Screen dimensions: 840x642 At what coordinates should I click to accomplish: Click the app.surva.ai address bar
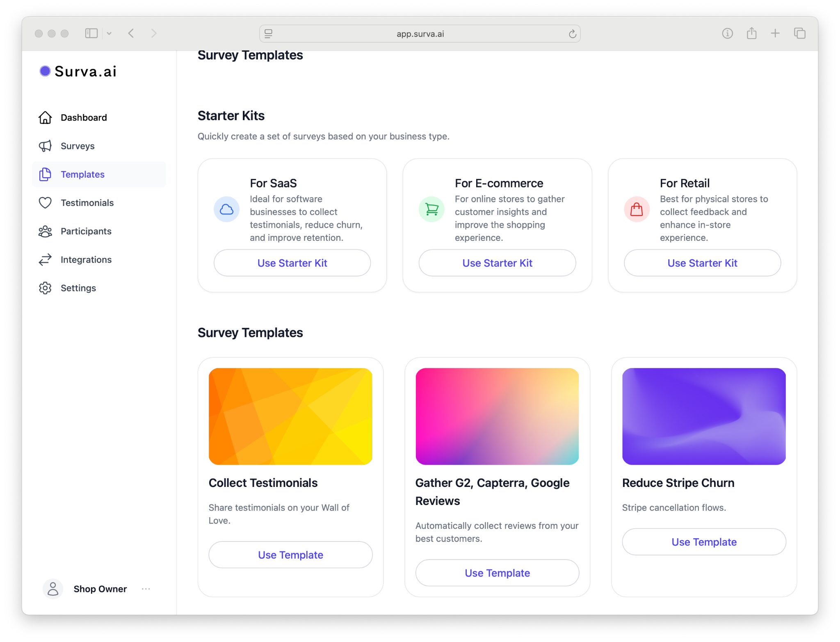pos(420,34)
